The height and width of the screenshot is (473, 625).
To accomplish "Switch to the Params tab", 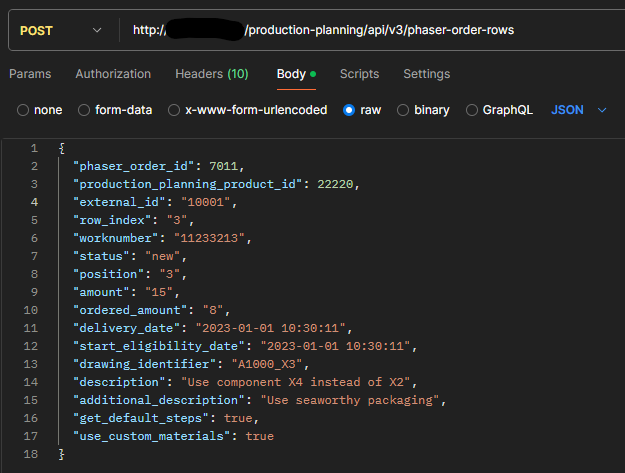I will [30, 74].
